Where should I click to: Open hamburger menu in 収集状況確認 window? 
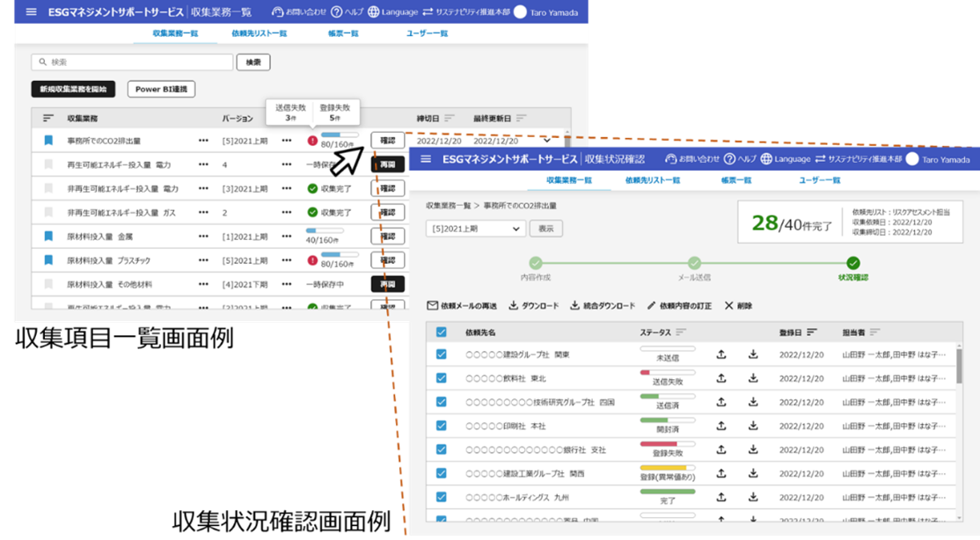point(427,159)
